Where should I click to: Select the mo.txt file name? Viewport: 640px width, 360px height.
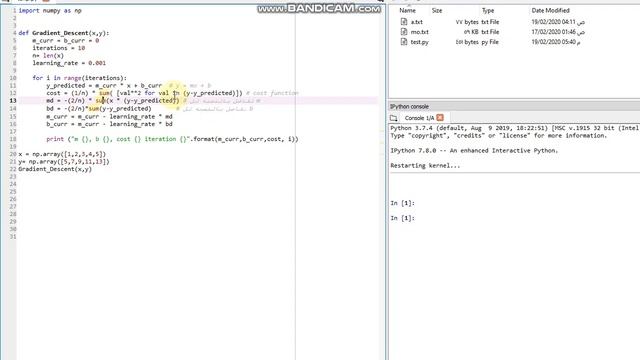419,32
